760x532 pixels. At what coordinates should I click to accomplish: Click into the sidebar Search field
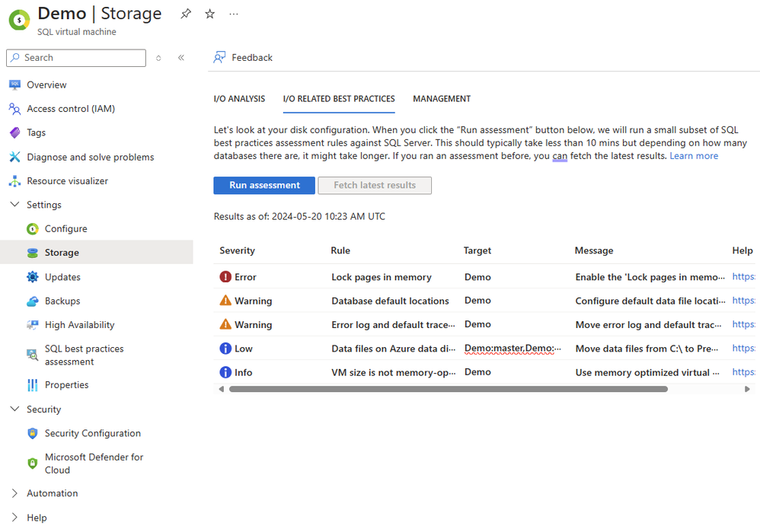pos(76,58)
